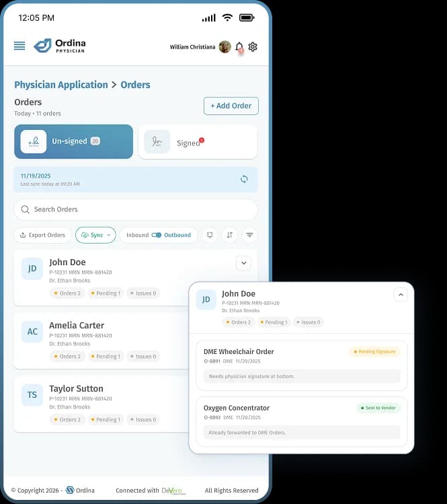Open Taylor Sutton patient name
Screen dimensions: 447x504
point(76,389)
